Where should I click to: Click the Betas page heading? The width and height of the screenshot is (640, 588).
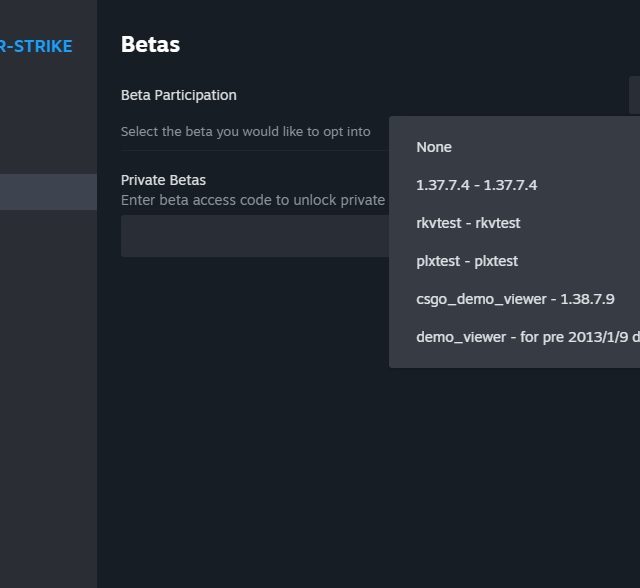coord(150,44)
